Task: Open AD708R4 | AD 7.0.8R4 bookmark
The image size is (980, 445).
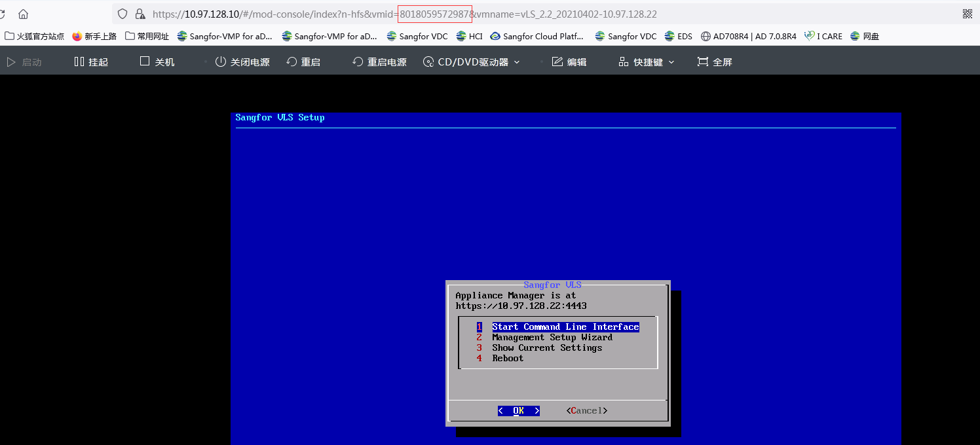Action: (x=748, y=36)
